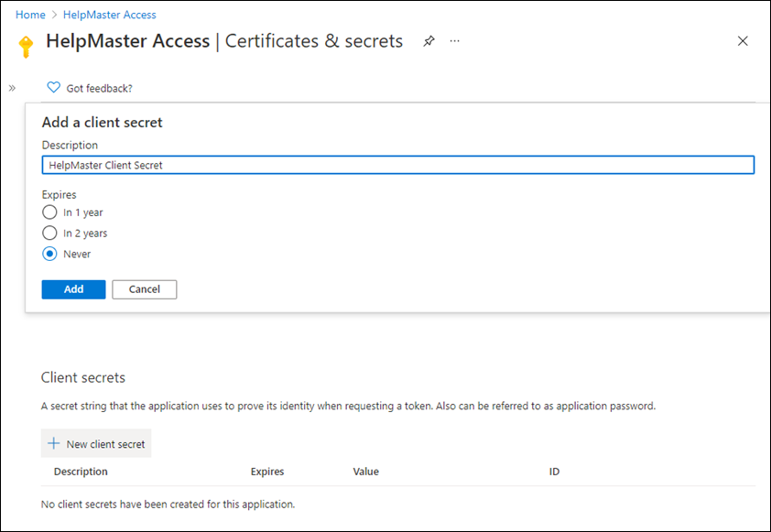This screenshot has width=771, height=532.
Task: Click the Add a client secret heading
Action: (103, 122)
